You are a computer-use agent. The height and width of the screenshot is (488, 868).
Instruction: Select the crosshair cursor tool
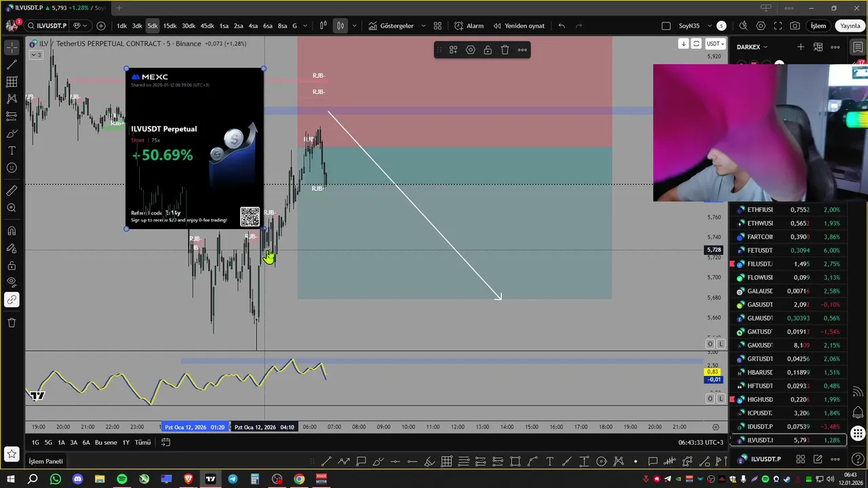[12, 47]
